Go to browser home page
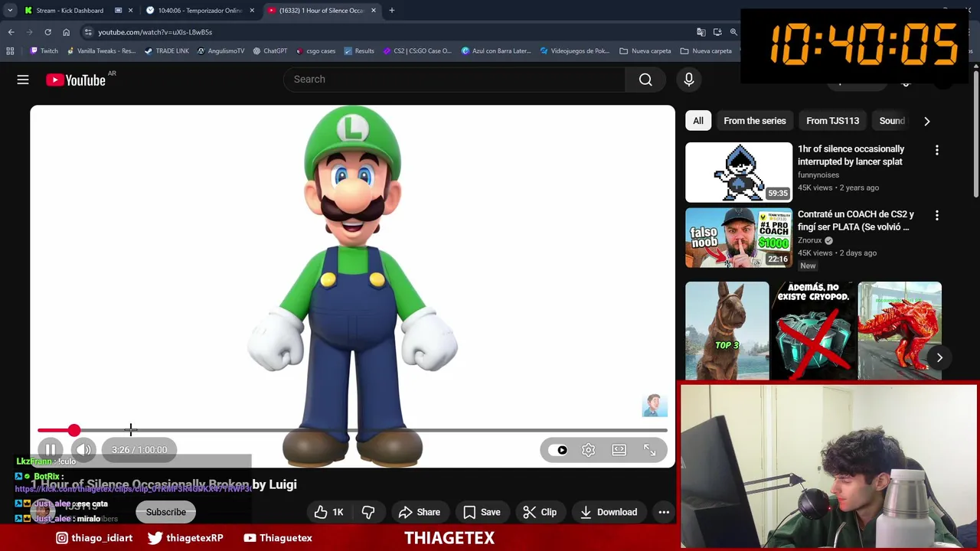Screen dimensions: 980x551 (x=66, y=32)
